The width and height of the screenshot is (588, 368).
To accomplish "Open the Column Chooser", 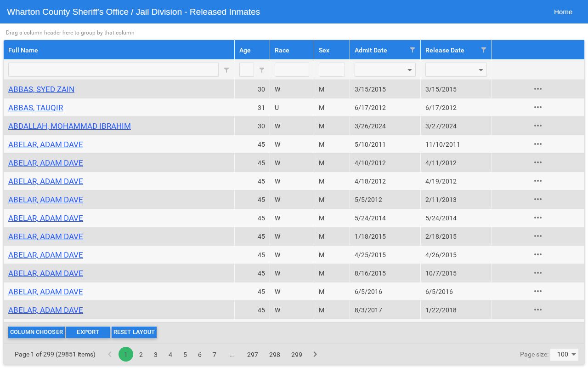I will coord(36,332).
